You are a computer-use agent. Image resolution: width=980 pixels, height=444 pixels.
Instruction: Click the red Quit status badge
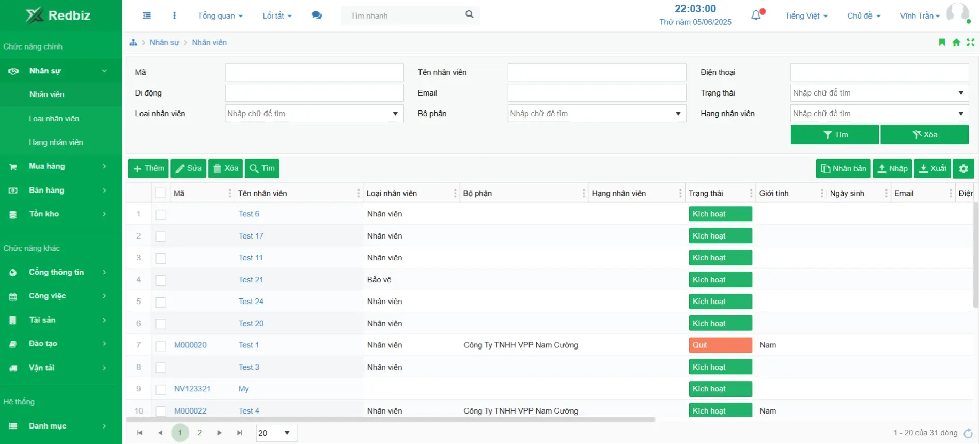pos(720,345)
